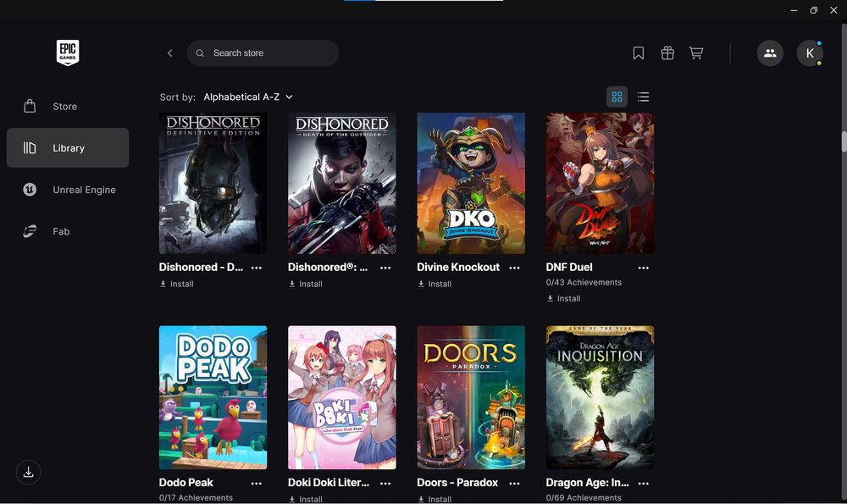Viewport: 847px width, 504px height.
Task: Click the vertical scrollbar thumb
Action: [x=844, y=141]
